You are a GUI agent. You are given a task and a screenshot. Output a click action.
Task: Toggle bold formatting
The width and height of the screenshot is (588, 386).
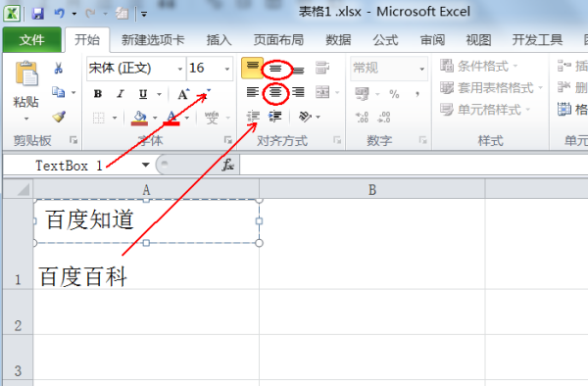pos(98,94)
